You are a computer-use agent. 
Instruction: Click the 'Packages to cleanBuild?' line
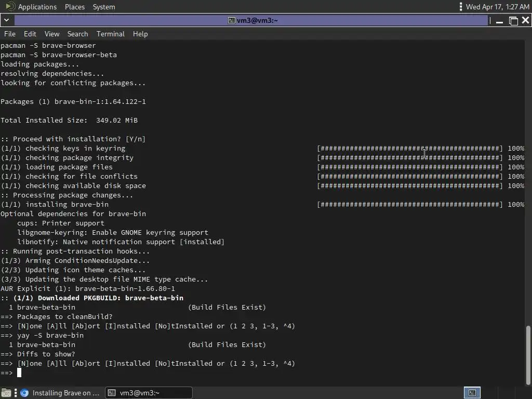click(56, 316)
